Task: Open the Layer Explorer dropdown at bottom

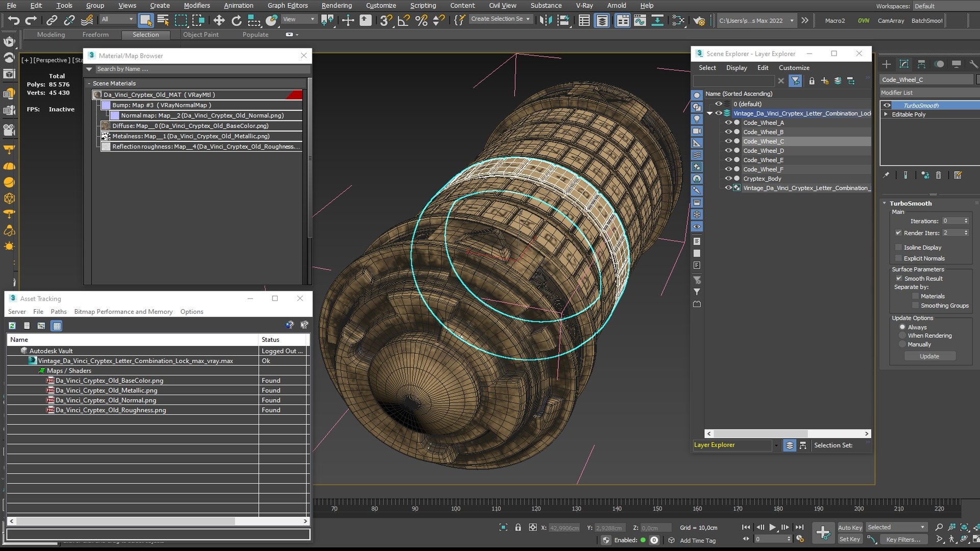Action: click(x=776, y=445)
